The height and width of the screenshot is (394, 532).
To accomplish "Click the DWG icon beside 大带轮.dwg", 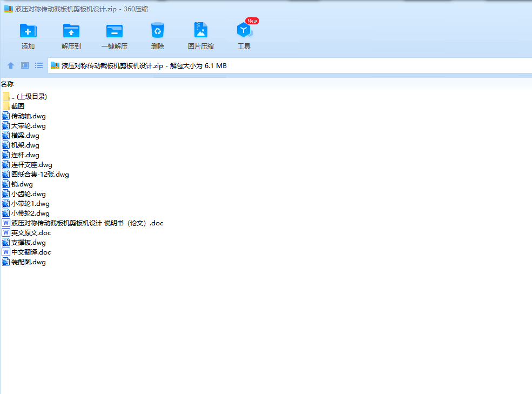I will 6,126.
